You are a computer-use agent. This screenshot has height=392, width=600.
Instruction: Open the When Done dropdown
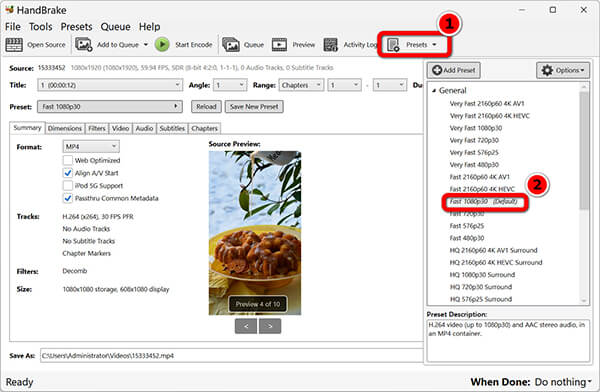click(x=563, y=382)
